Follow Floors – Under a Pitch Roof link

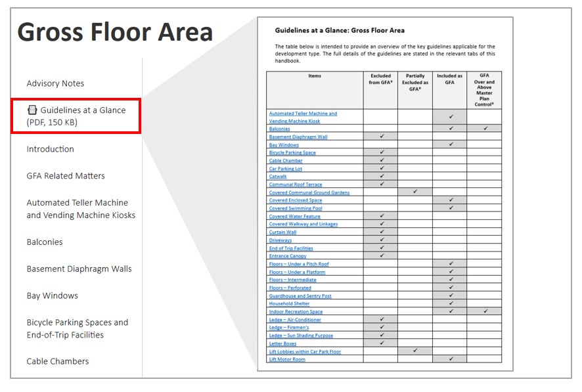click(299, 264)
